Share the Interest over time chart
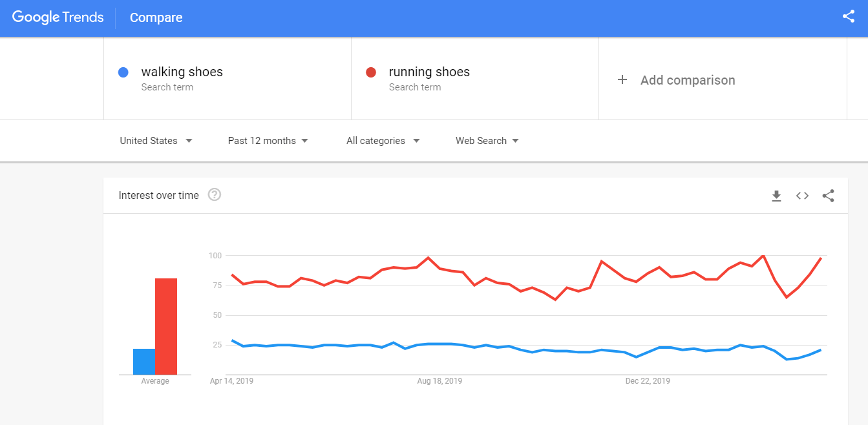Viewport: 868px width, 425px height. pos(828,196)
